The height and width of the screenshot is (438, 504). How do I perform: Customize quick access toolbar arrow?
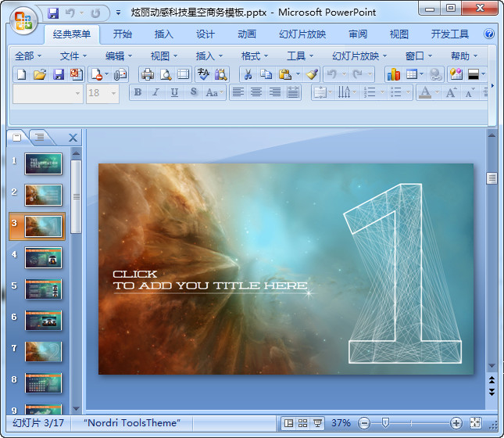(x=118, y=13)
